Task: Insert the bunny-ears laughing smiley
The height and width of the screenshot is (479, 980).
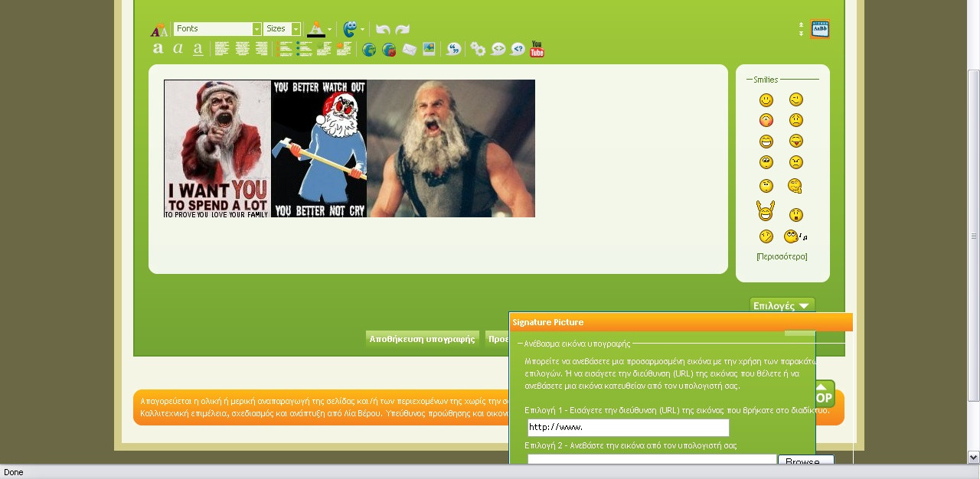Action: [x=766, y=211]
